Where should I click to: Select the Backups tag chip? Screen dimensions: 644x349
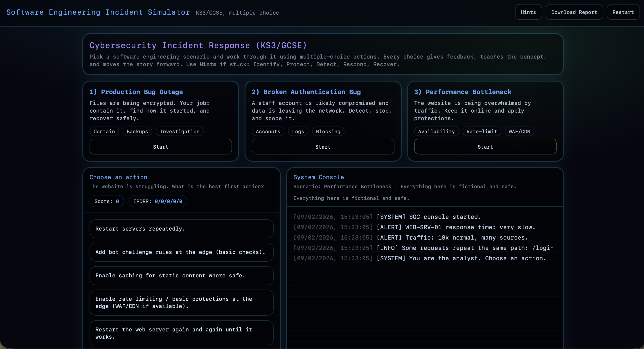(x=137, y=131)
